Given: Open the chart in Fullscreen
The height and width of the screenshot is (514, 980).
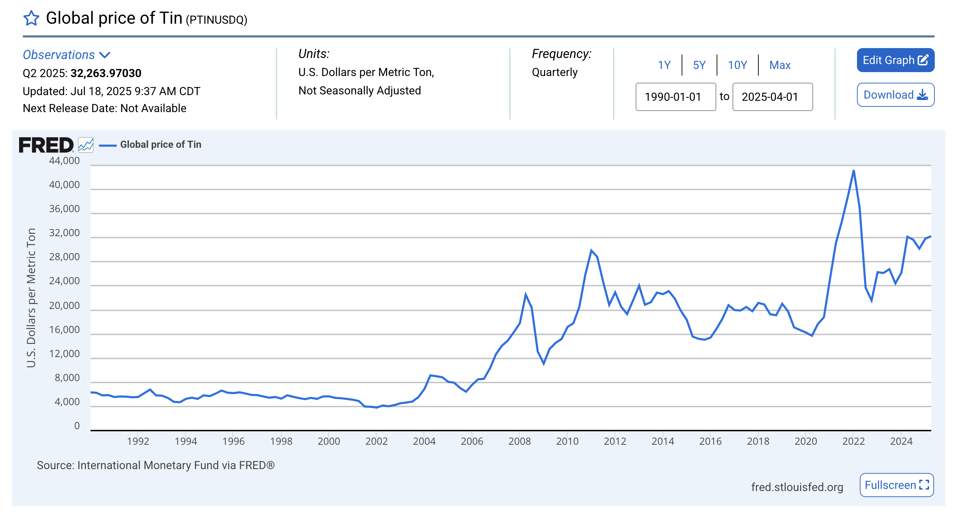Looking at the screenshot, I should [x=896, y=485].
